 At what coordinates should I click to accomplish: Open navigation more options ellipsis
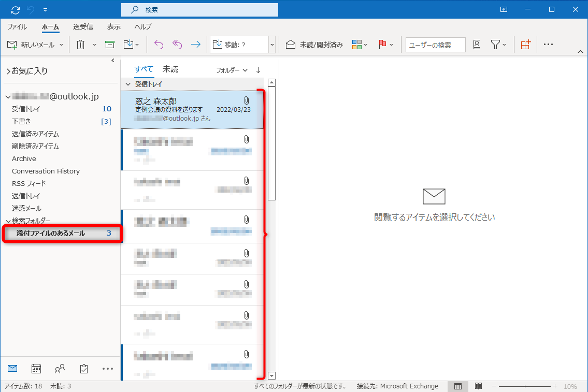pos(108,369)
